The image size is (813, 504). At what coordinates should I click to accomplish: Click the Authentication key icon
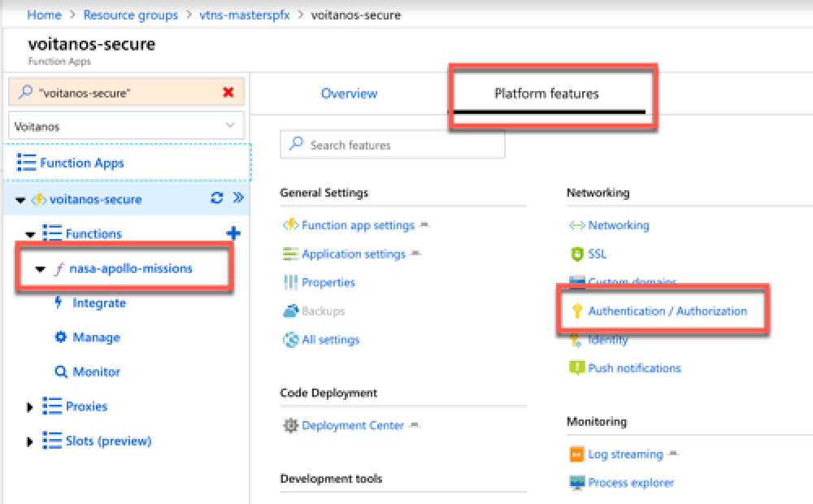[576, 311]
